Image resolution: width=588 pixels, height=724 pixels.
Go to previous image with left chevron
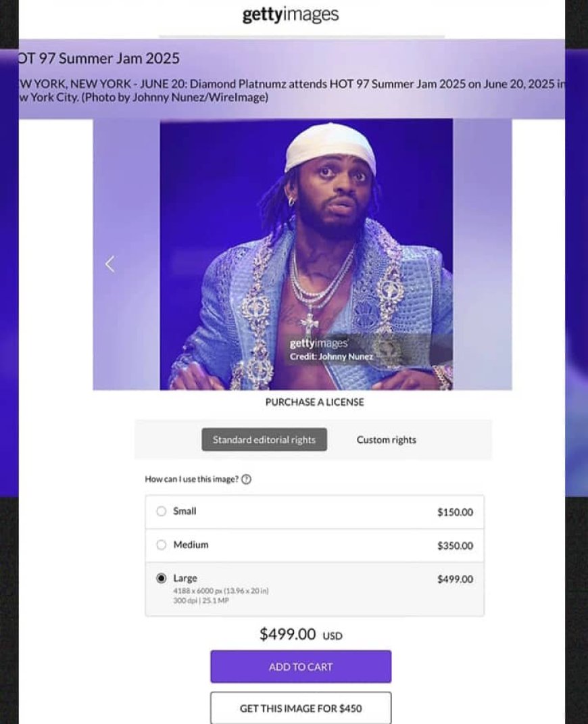[110, 264]
